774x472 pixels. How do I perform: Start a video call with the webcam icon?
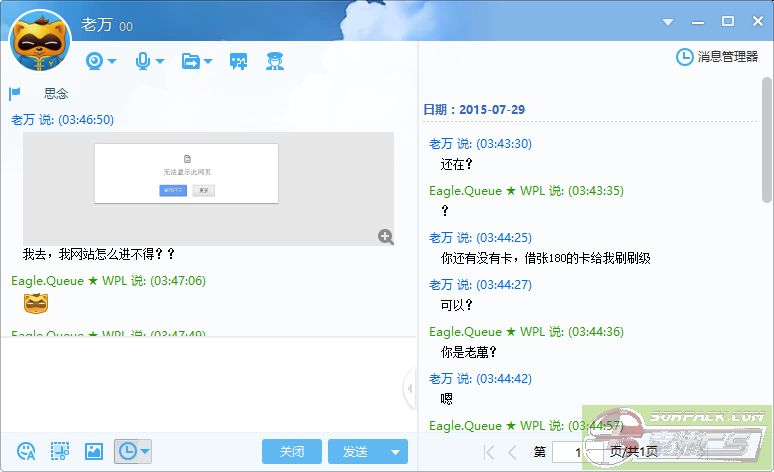[94, 61]
